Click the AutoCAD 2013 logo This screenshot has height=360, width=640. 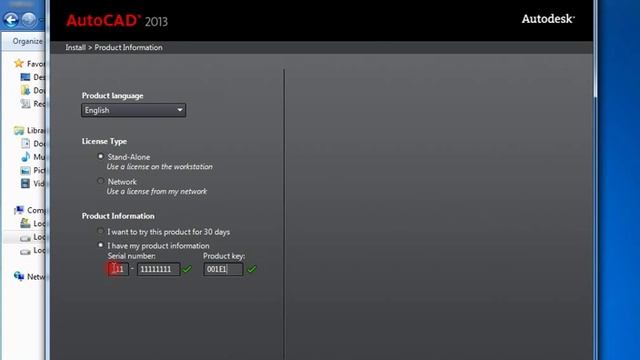(117, 21)
